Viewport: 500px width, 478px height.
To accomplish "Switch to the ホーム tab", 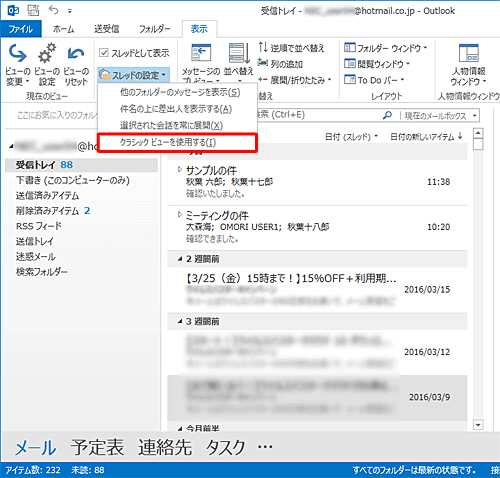I will [63, 29].
